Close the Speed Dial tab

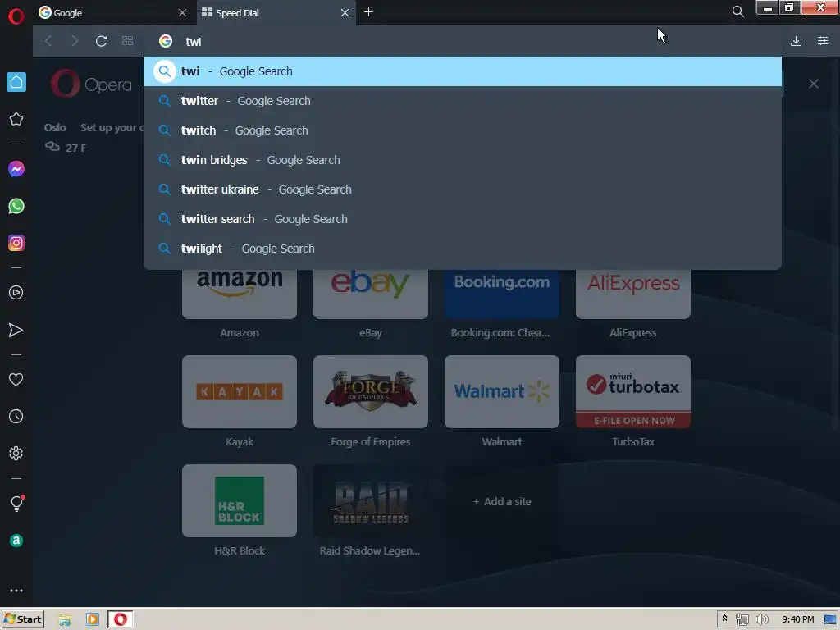(x=345, y=13)
